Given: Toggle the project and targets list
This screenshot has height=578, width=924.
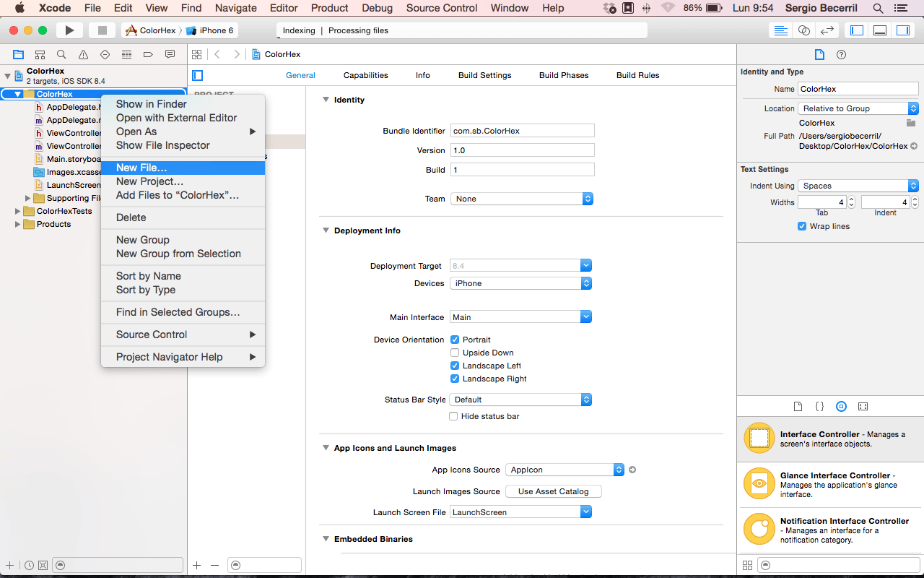Looking at the screenshot, I should [198, 75].
